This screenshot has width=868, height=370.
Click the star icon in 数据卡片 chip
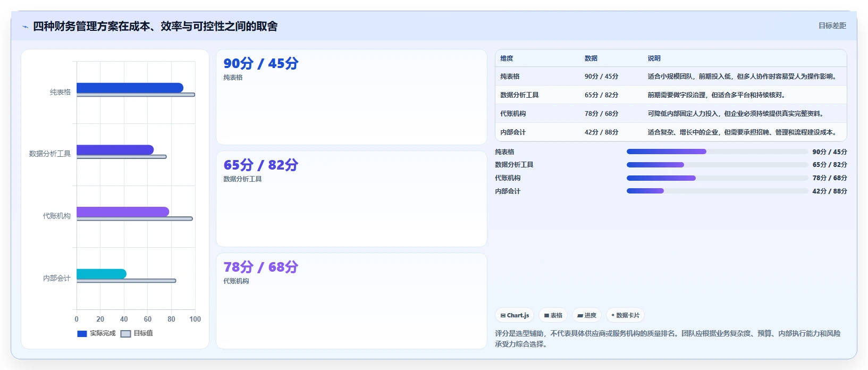(613, 315)
